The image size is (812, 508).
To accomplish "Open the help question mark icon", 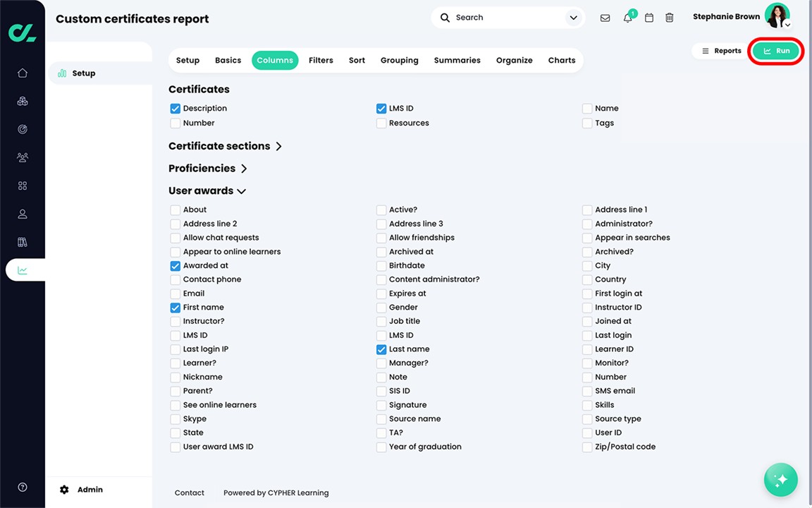I will point(23,487).
